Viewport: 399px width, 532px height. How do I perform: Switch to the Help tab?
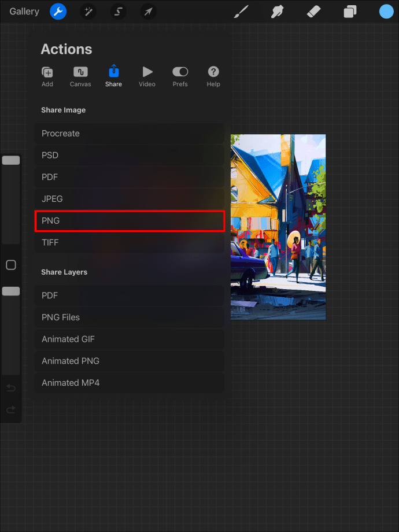[x=213, y=77]
